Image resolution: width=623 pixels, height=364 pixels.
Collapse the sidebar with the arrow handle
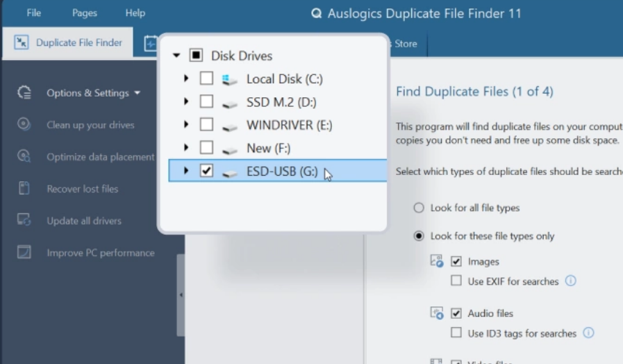tap(181, 295)
